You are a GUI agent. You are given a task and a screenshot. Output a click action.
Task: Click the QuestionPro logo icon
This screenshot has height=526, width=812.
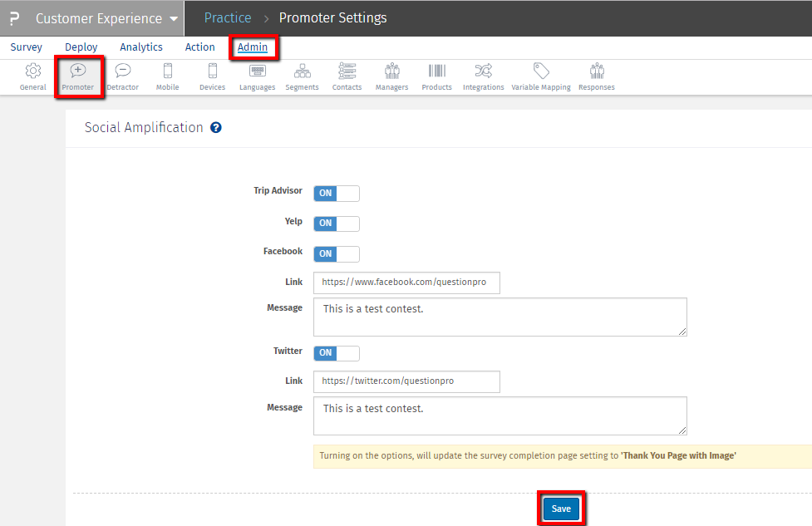[x=14, y=18]
